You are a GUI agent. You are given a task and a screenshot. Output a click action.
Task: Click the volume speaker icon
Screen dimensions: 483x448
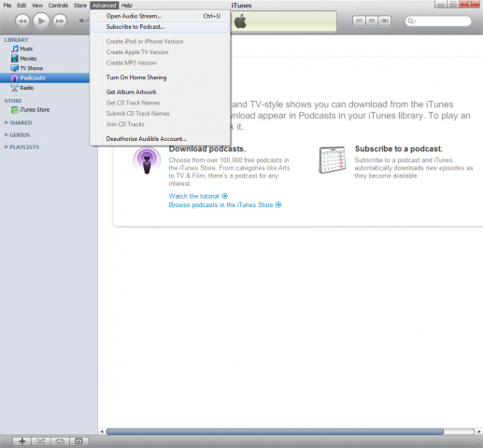coord(81,21)
